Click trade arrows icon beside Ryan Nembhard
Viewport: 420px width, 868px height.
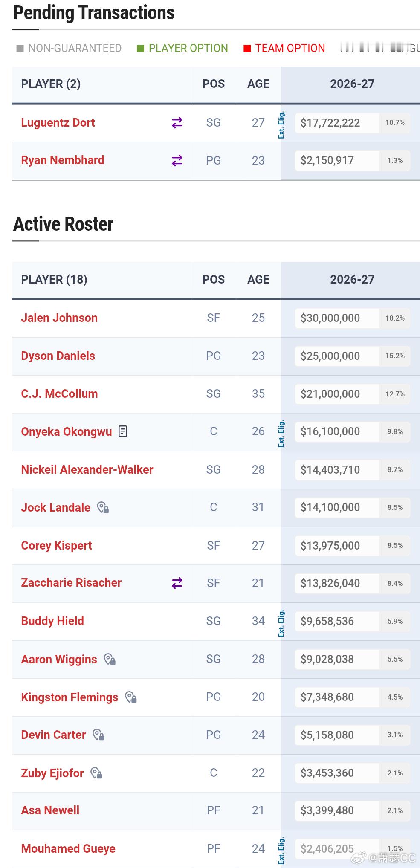177,160
